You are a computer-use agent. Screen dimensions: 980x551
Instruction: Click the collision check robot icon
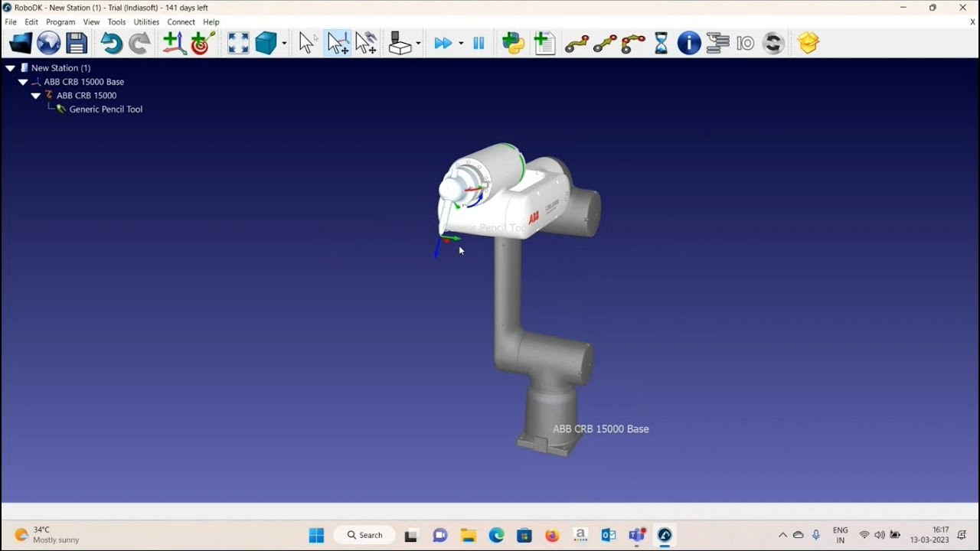[x=400, y=43]
